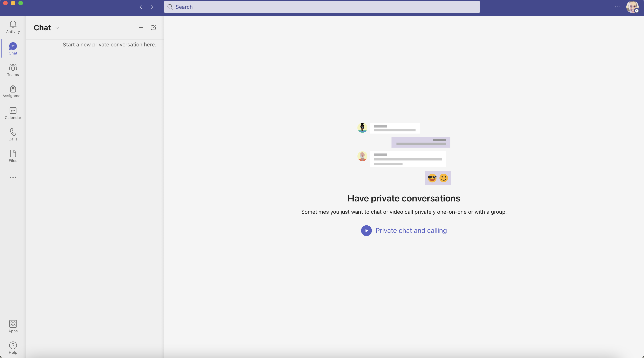
Task: Play the Private chat and calling video
Action: [x=366, y=230]
